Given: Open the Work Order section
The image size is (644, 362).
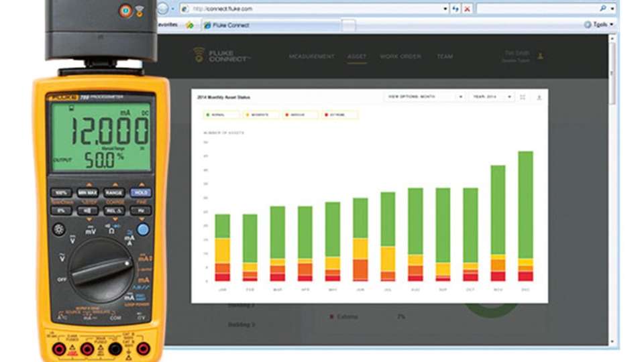Looking at the screenshot, I should (400, 56).
